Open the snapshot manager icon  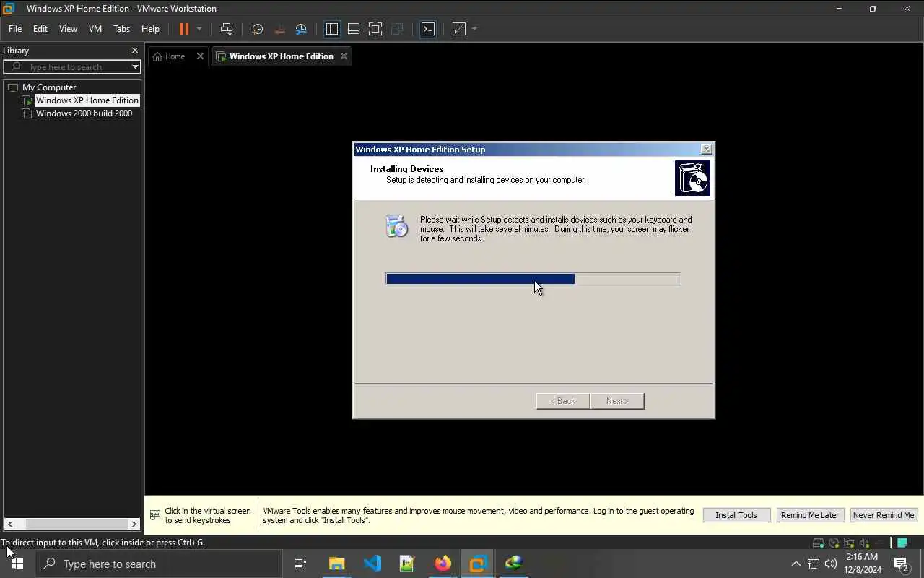pyautogui.click(x=301, y=29)
